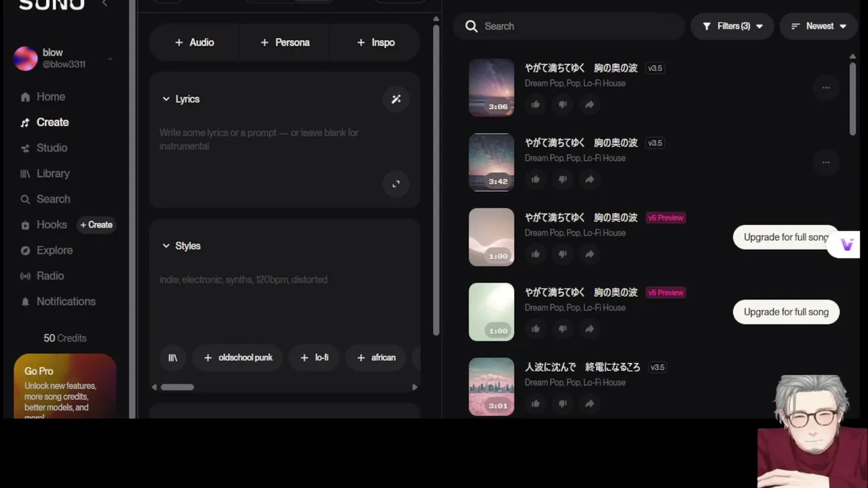This screenshot has height=488, width=868.
Task: Add the african style tag
Action: 376,358
